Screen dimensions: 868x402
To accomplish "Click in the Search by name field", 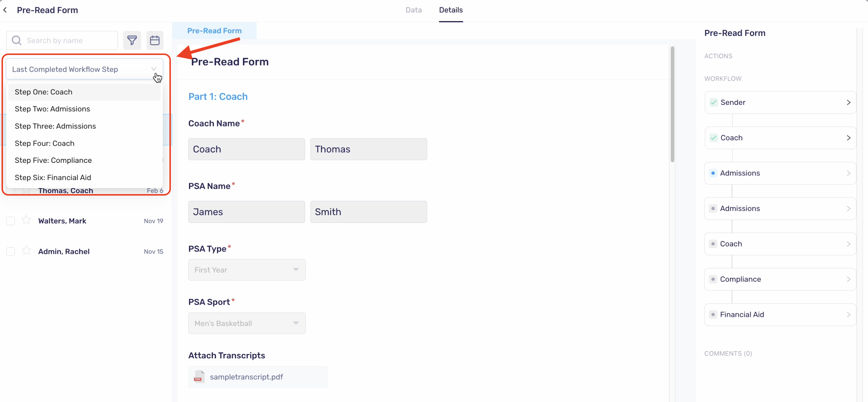I will coord(62,41).
